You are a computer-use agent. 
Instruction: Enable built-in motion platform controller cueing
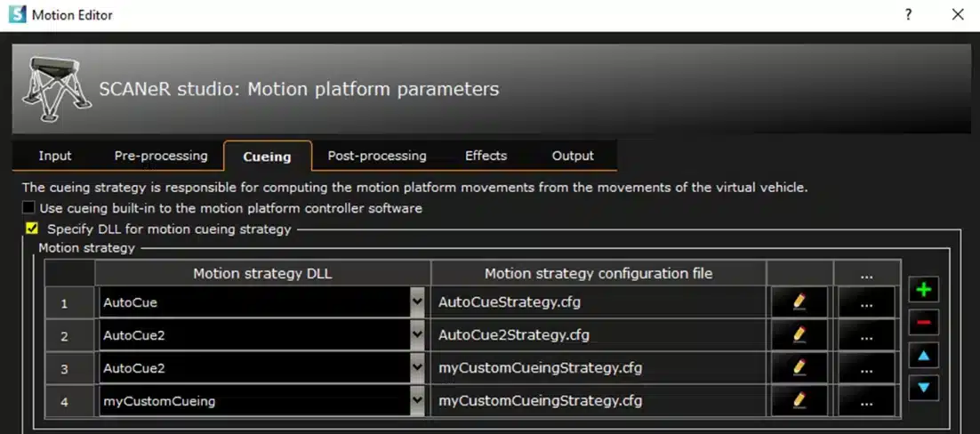(29, 208)
